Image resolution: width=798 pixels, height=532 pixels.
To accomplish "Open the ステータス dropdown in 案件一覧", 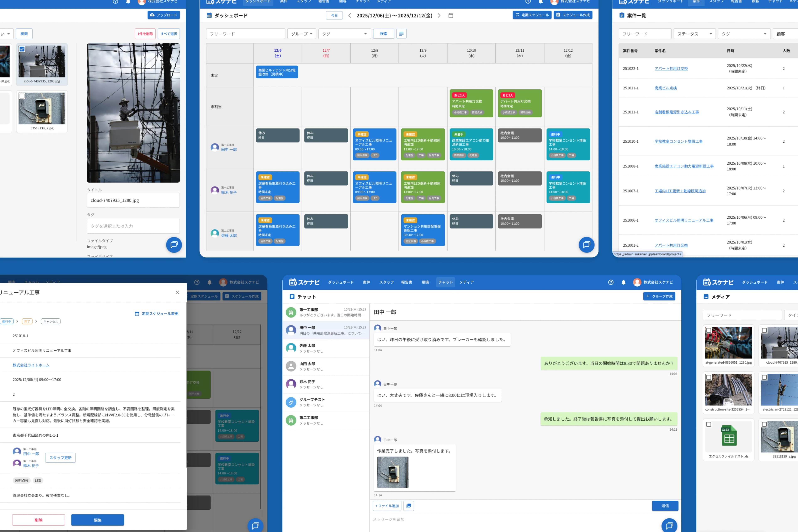I will pos(694,34).
